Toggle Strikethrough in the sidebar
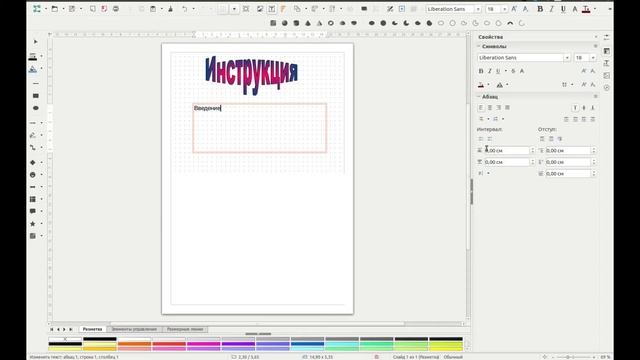 point(513,71)
